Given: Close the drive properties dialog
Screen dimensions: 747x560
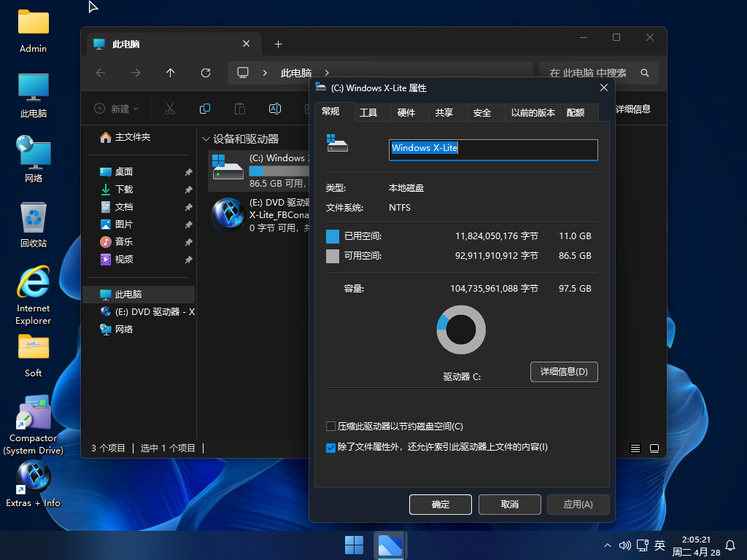Looking at the screenshot, I should 604,87.
